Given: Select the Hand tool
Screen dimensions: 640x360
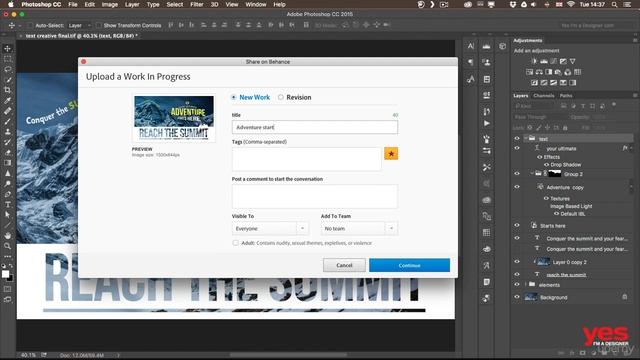Looking at the screenshot, I should [x=8, y=236].
